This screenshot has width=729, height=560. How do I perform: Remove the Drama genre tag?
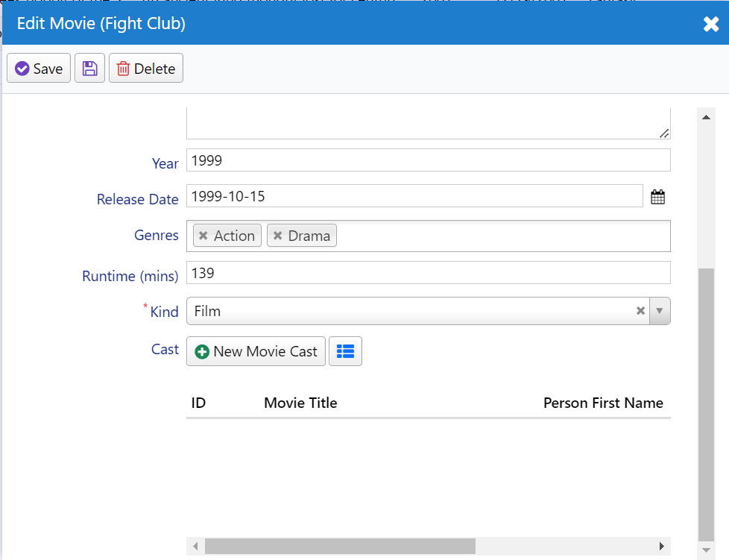277,236
